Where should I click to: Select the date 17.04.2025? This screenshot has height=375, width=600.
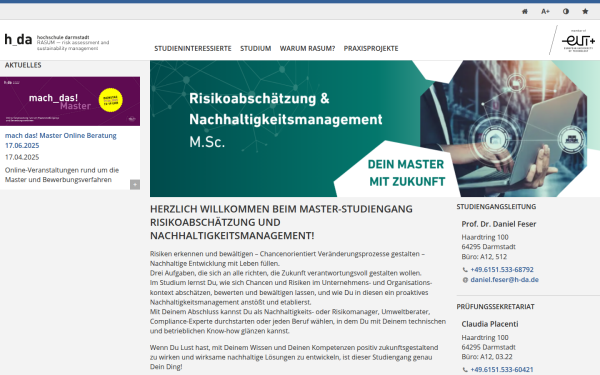(x=22, y=157)
